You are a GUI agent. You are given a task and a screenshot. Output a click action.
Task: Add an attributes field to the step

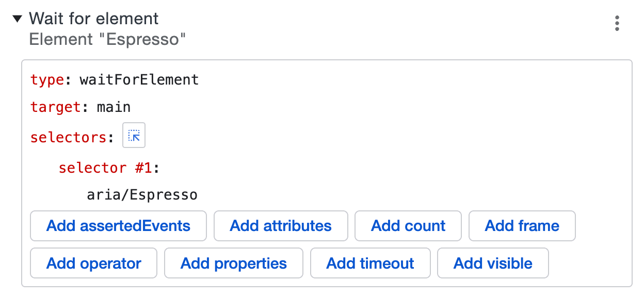pyautogui.click(x=281, y=226)
